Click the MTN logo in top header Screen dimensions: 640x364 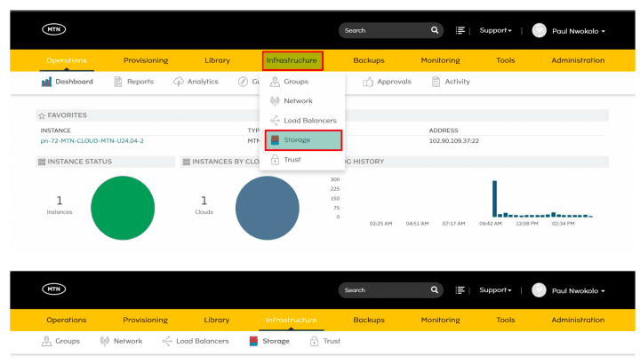point(54,29)
